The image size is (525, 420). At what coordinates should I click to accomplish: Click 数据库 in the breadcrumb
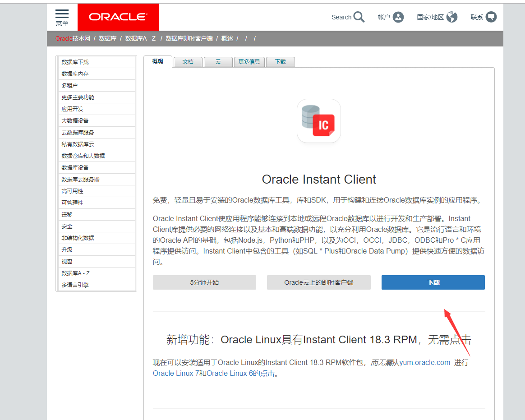tap(107, 38)
